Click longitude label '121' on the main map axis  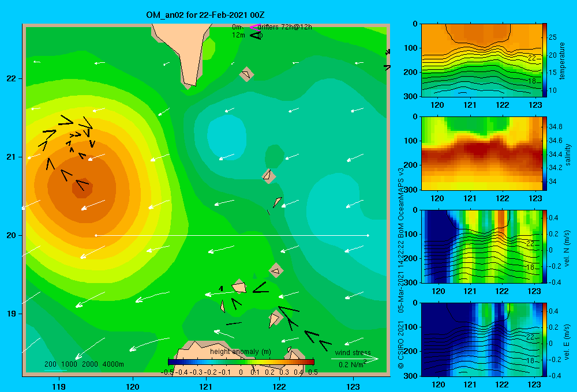206,386
